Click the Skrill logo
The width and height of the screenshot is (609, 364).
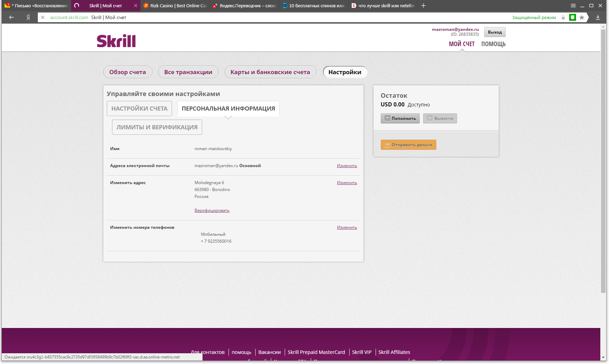[x=116, y=41]
